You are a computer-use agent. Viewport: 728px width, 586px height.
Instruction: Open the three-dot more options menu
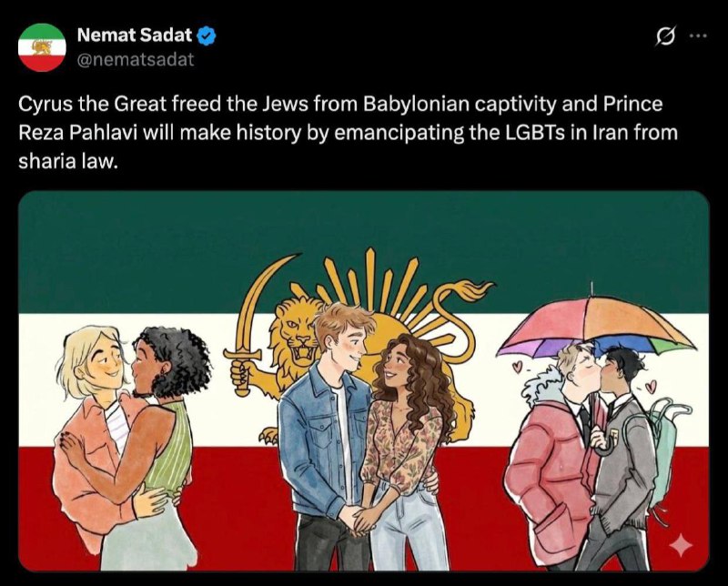698,37
